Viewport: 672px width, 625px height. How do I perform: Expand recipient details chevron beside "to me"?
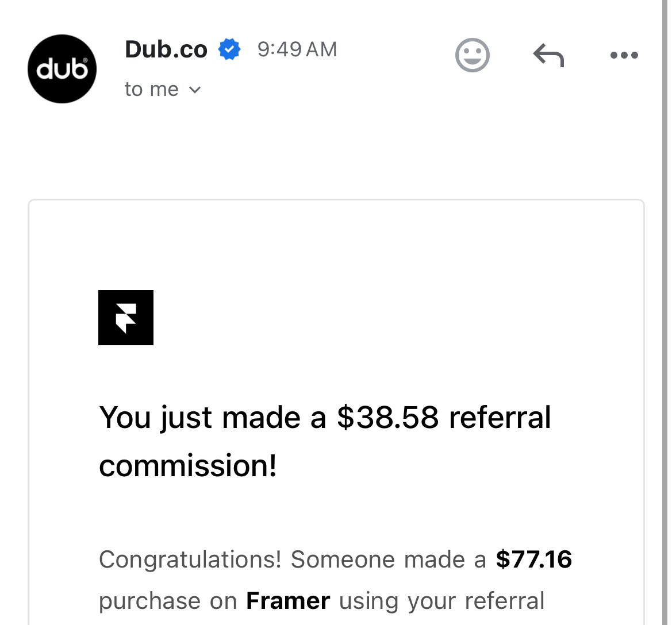[x=194, y=90]
